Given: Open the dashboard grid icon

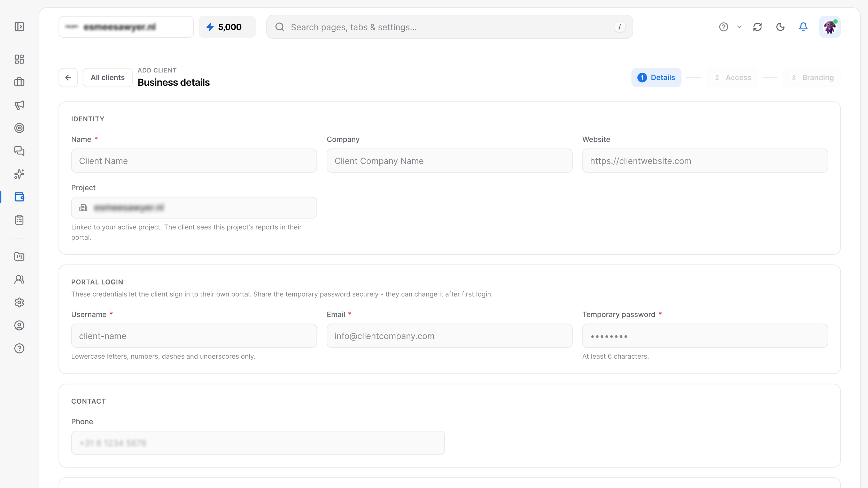Looking at the screenshot, I should pos(19,59).
